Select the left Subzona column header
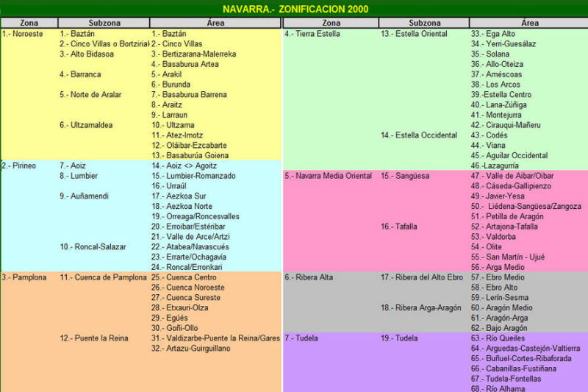The image size is (588, 392). click(104, 23)
